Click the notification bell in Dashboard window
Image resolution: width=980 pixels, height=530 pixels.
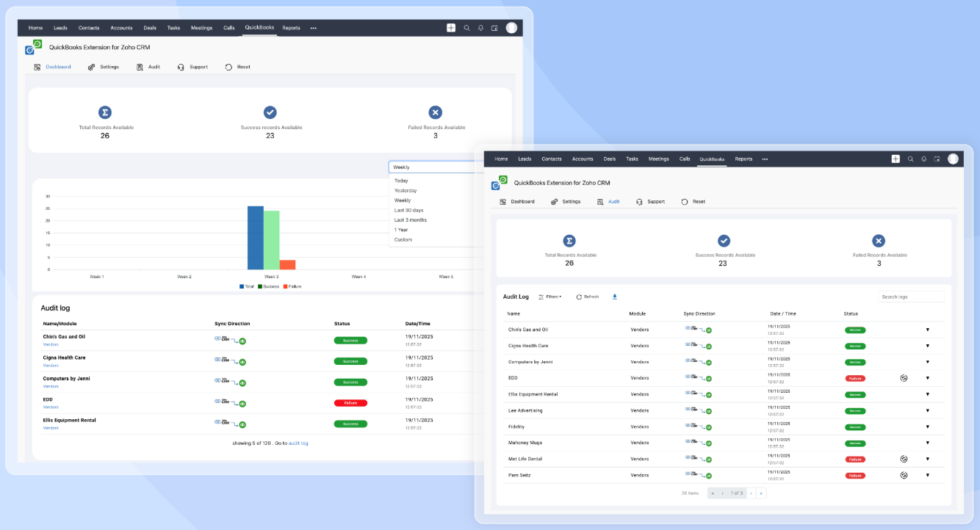coord(480,28)
